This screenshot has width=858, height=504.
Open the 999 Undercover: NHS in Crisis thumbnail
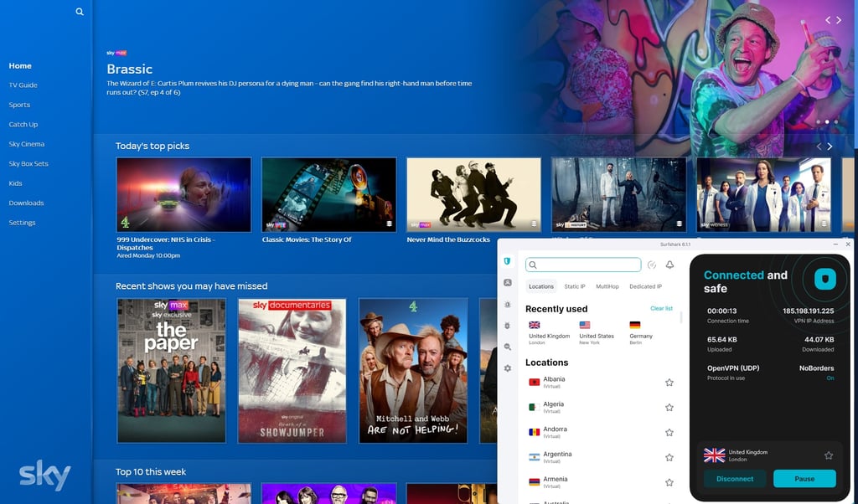tap(183, 194)
